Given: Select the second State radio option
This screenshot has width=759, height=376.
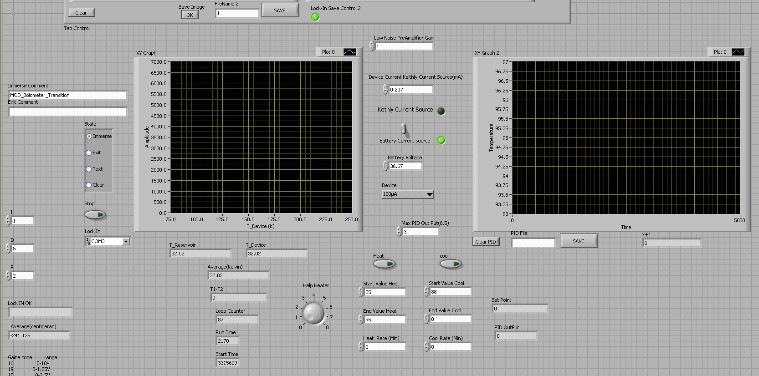Looking at the screenshot, I should click(x=89, y=152).
